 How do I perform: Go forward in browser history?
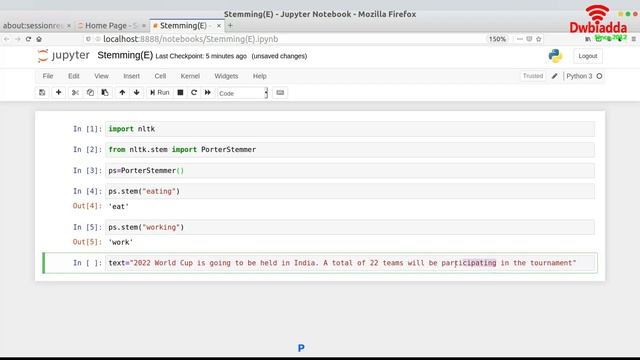[x=18, y=39]
